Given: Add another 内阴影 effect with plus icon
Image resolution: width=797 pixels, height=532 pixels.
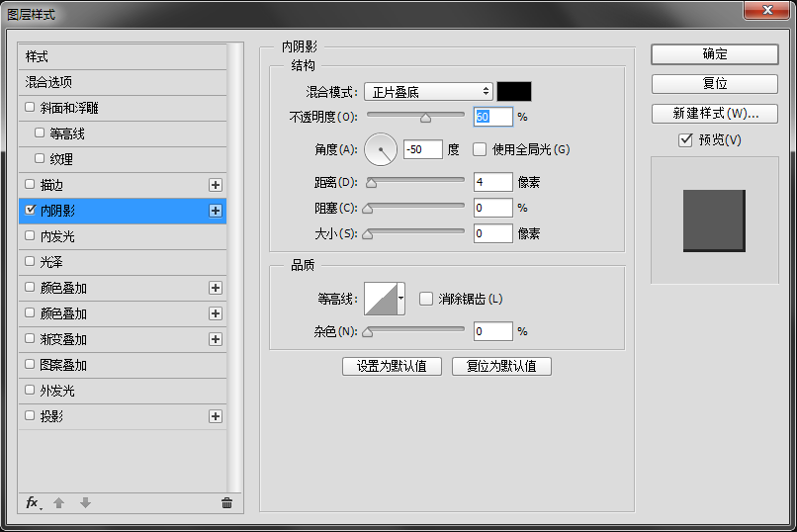Looking at the screenshot, I should (x=216, y=211).
